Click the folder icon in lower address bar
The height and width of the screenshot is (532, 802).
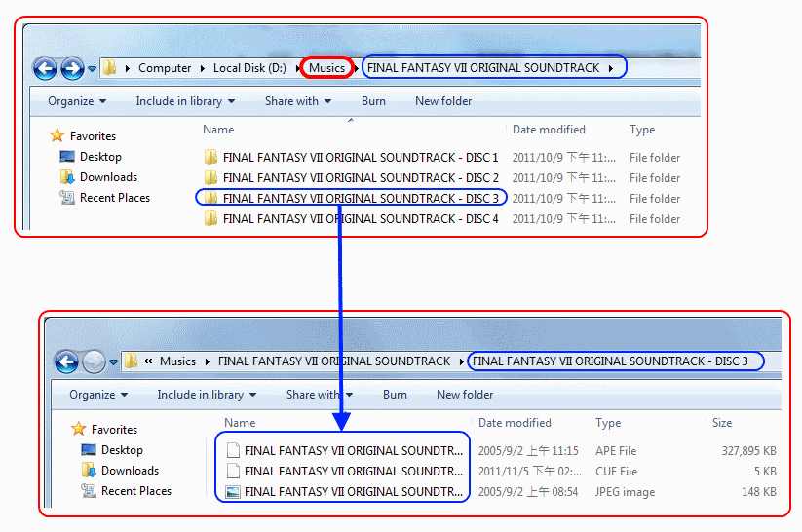tap(131, 361)
